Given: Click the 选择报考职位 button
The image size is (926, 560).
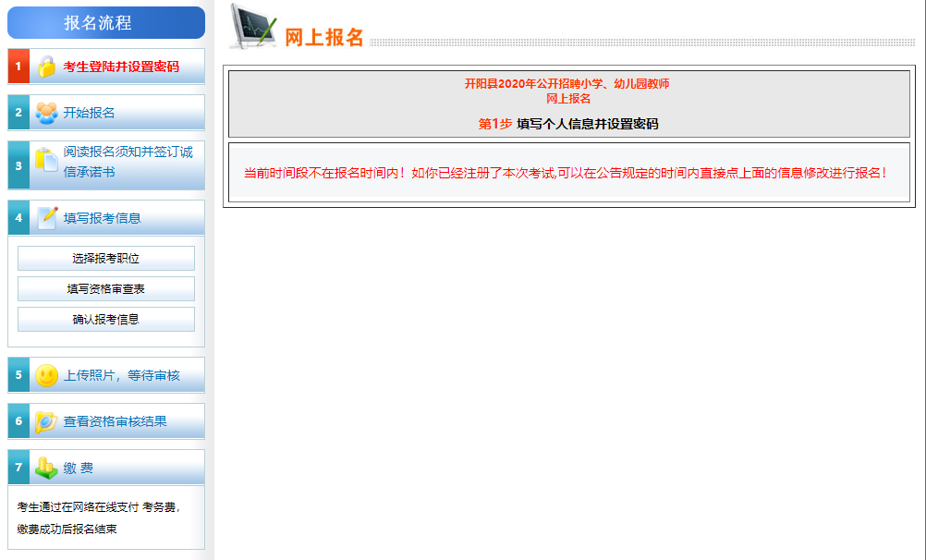Looking at the screenshot, I should point(106,259).
